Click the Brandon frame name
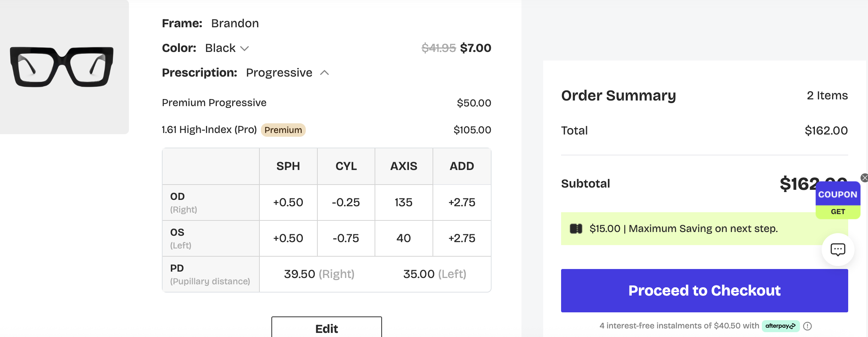868x337 pixels. [235, 24]
